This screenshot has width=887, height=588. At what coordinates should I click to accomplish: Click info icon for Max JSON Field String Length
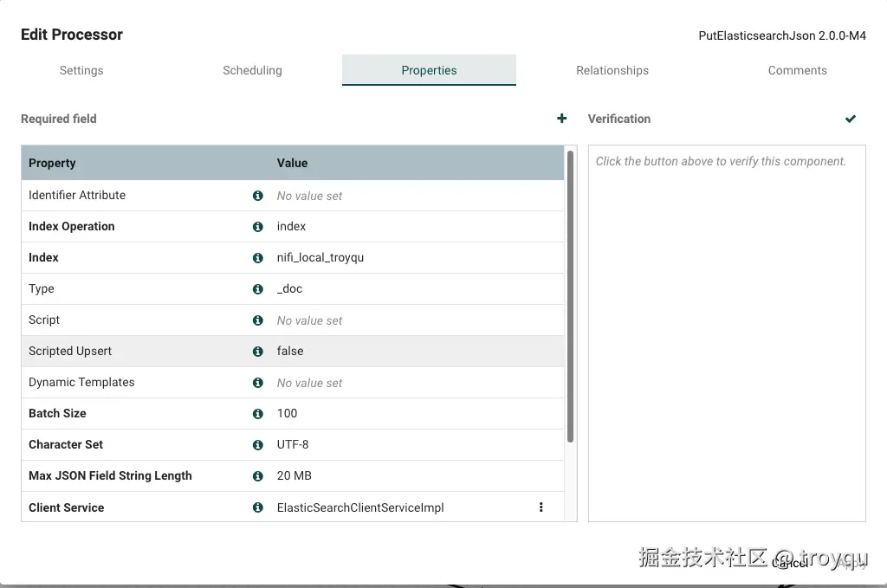click(x=257, y=476)
